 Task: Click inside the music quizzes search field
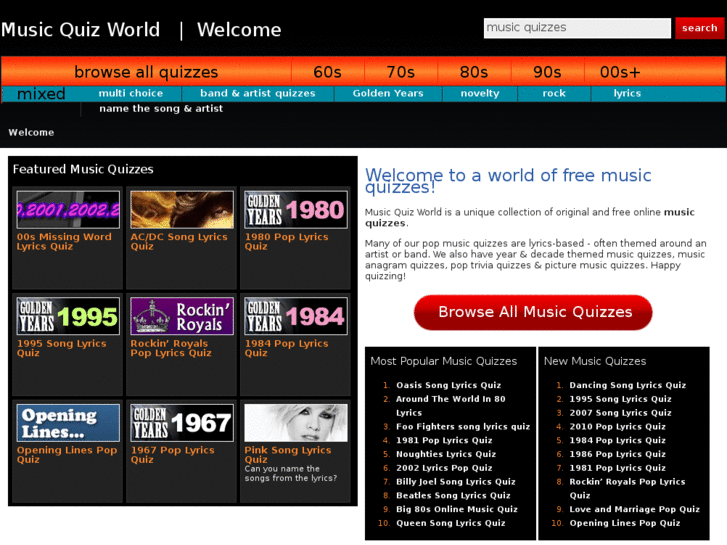[577, 28]
